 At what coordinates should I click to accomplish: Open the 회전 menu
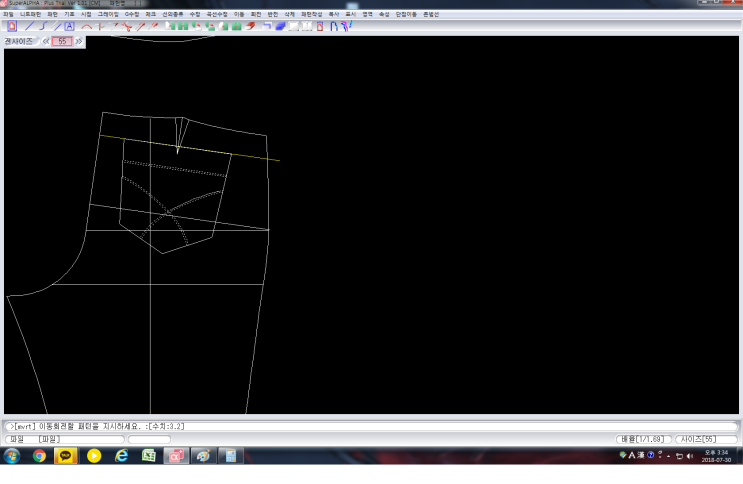pyautogui.click(x=255, y=15)
